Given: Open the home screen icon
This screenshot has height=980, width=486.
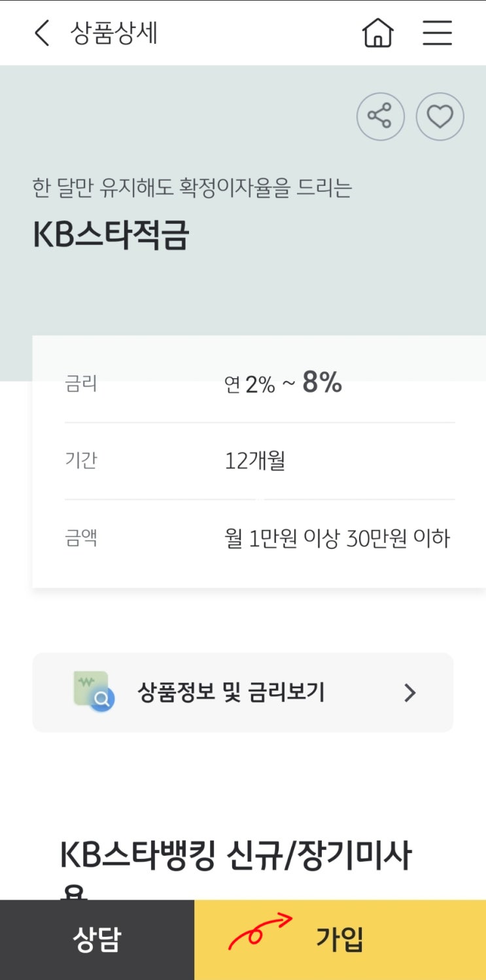Looking at the screenshot, I should tap(378, 33).
